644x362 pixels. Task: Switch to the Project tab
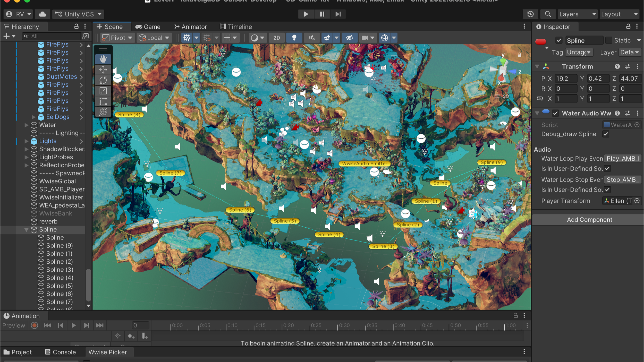coord(18,352)
